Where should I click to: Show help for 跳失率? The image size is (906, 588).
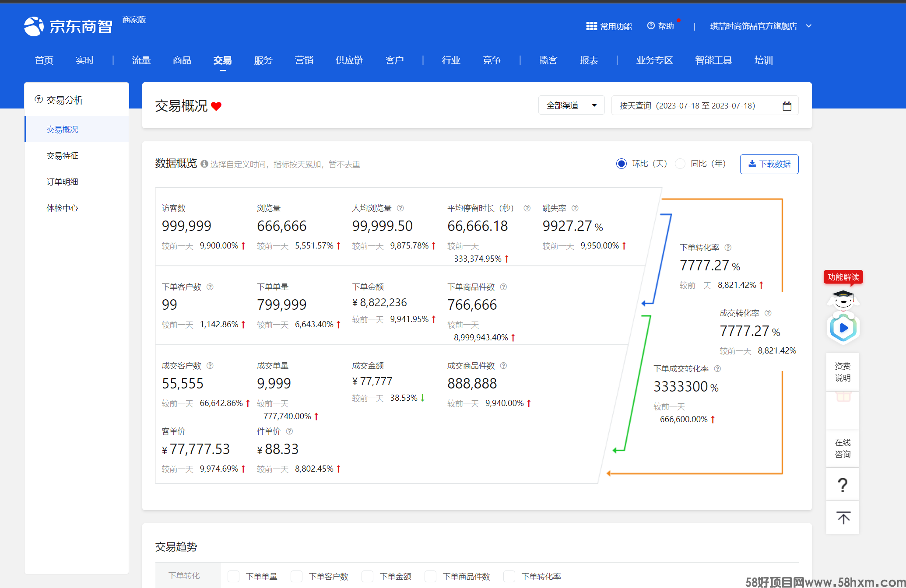(575, 208)
